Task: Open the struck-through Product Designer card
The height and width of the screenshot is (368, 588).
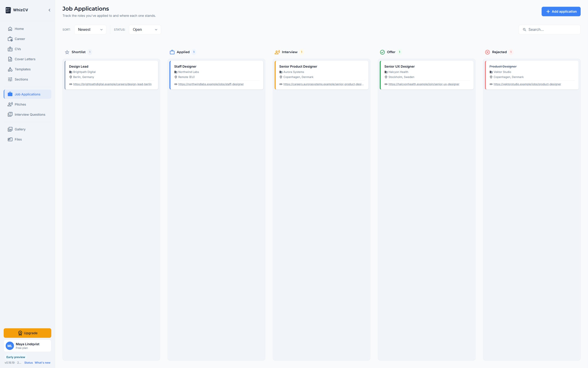Action: tap(532, 75)
